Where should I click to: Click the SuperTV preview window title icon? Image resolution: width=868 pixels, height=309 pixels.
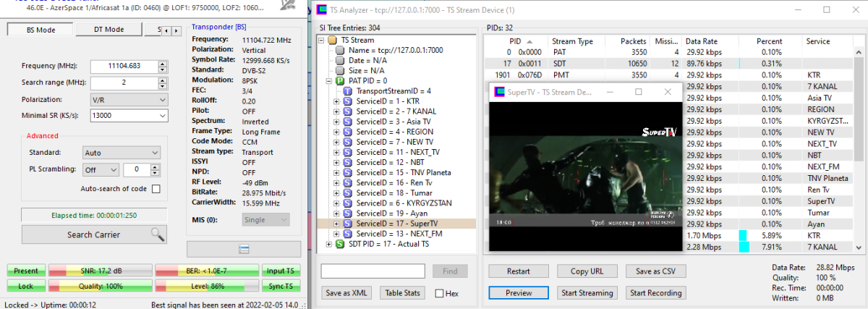(x=498, y=92)
